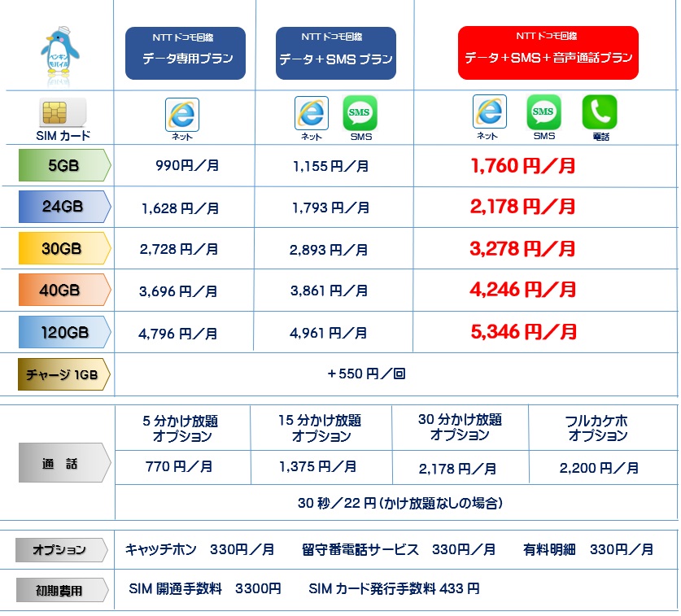
Task: Select the blue データ専用プラン header button
Action: click(186, 53)
